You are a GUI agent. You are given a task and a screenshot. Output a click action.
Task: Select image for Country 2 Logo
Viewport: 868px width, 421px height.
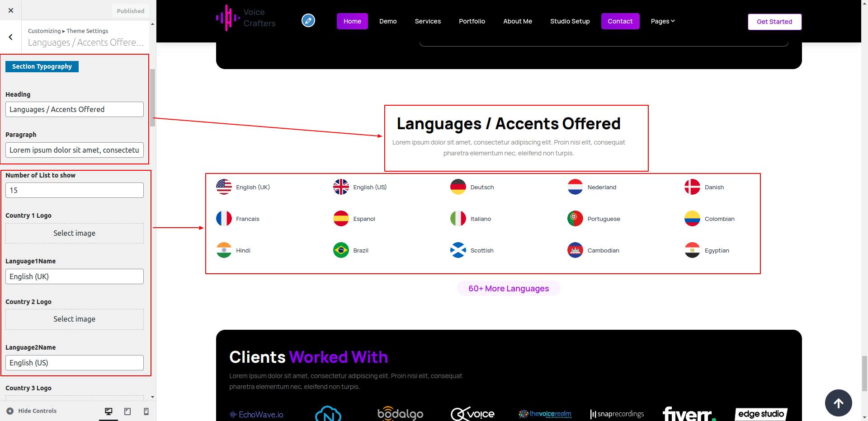75,319
